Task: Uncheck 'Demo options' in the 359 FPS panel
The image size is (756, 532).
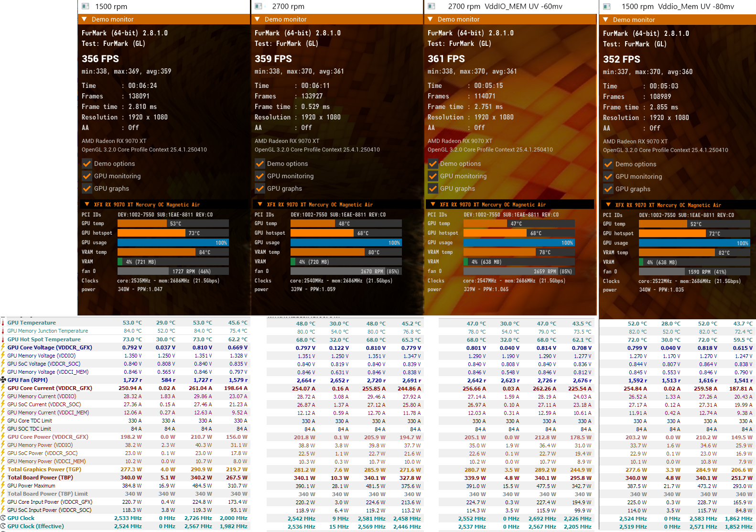Action: point(260,163)
